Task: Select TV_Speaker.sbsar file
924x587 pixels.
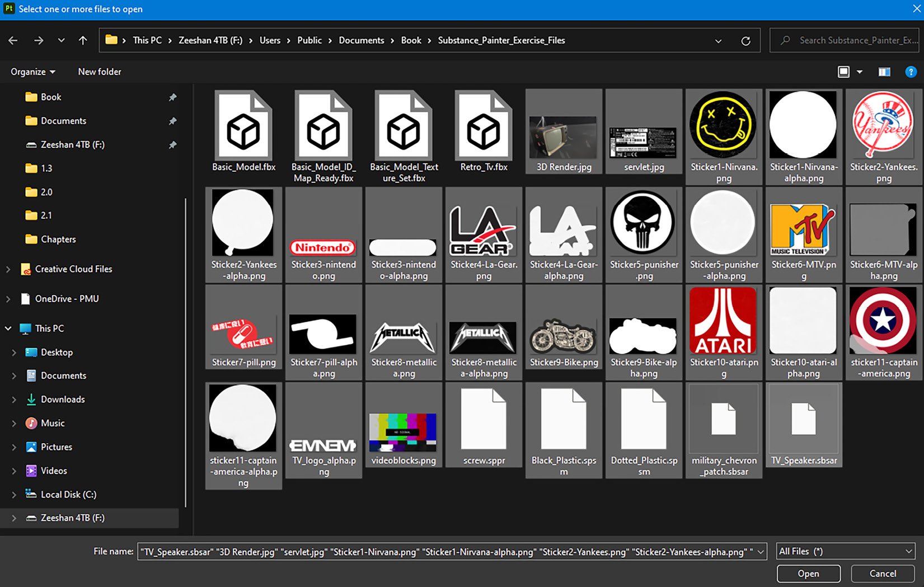Action: 804,425
